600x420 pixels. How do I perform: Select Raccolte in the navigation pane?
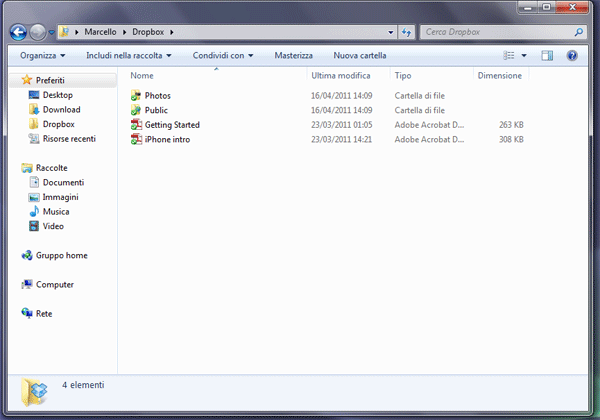pos(51,168)
